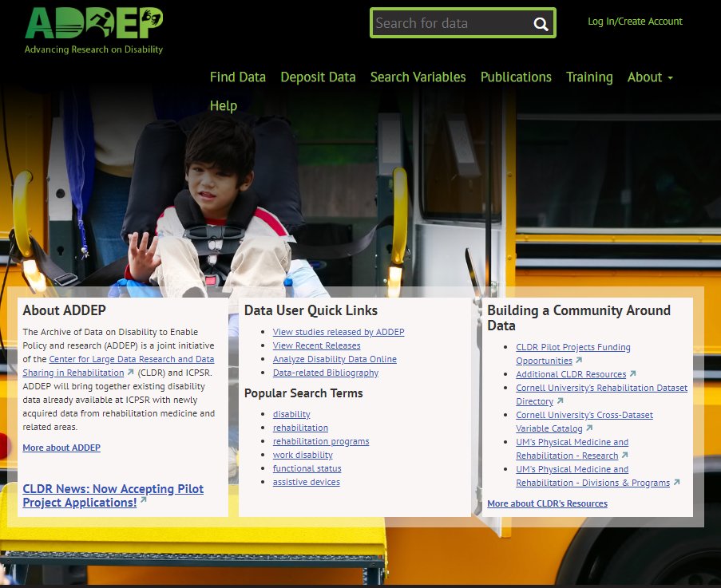Choose functional status search term
This screenshot has height=588, width=721.
(x=307, y=468)
